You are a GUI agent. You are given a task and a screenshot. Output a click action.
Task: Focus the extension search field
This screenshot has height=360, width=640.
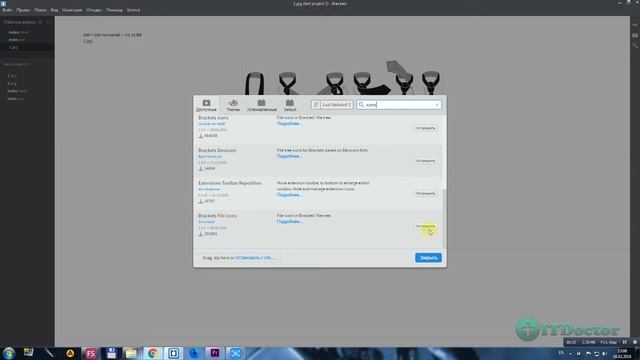399,105
